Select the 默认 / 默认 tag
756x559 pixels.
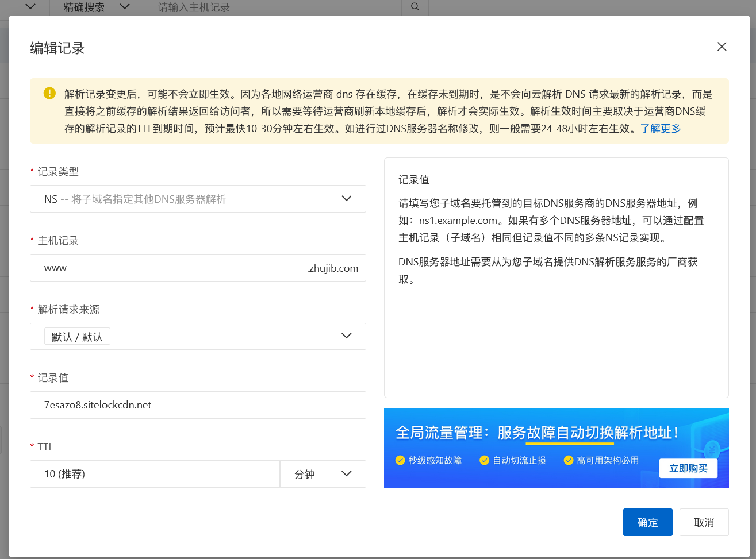coord(77,337)
